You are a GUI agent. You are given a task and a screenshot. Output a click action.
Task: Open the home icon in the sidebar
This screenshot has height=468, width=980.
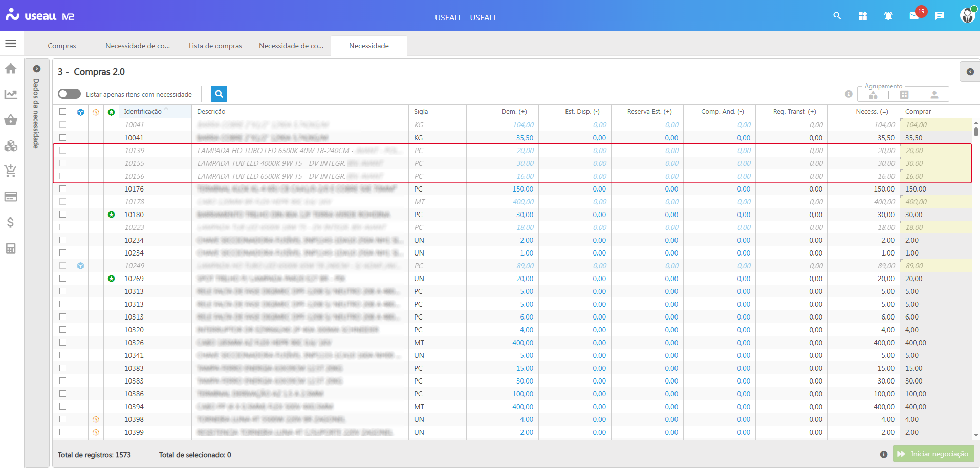tap(10, 68)
